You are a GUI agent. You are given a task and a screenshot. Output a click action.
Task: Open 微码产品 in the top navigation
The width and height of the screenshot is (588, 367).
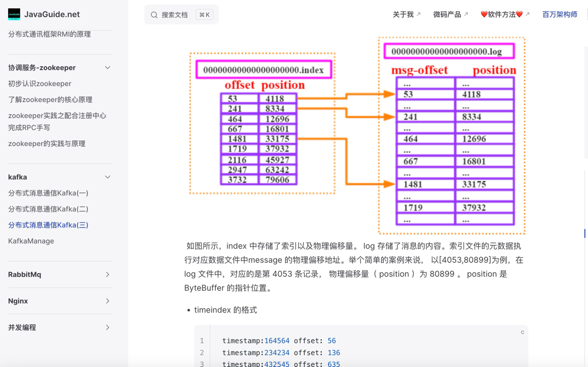(x=447, y=14)
